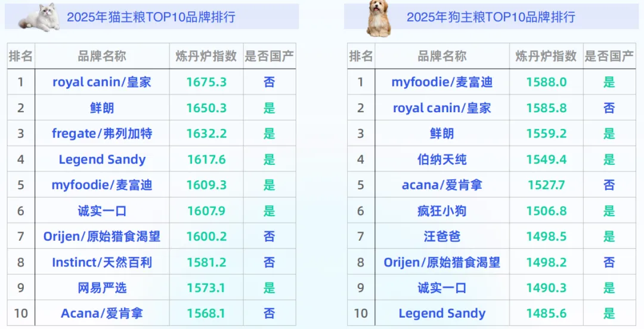Click the index value 1607.9

(x=206, y=211)
